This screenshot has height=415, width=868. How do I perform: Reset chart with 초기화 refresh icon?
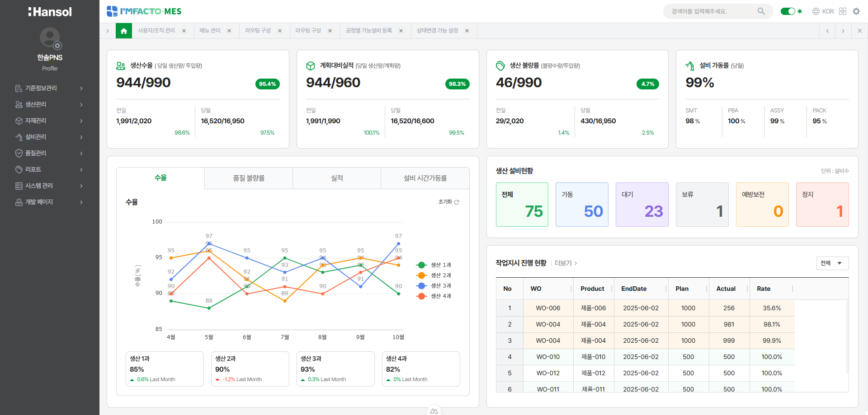[457, 202]
